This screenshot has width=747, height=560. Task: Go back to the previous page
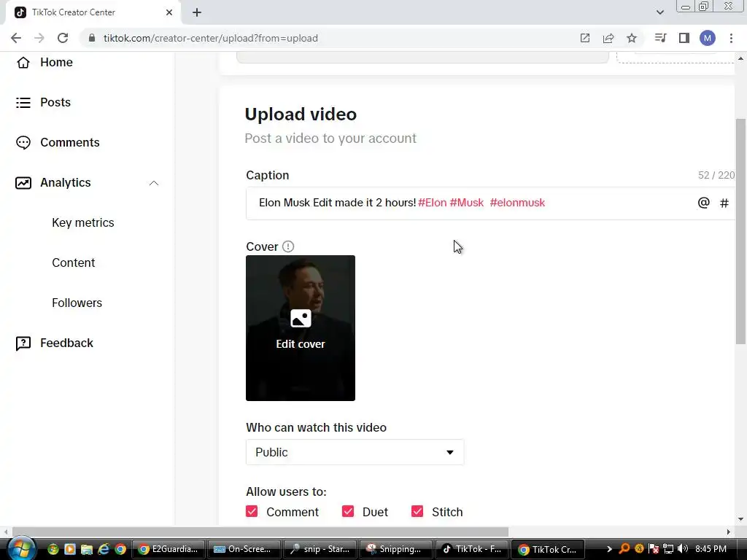point(16,38)
